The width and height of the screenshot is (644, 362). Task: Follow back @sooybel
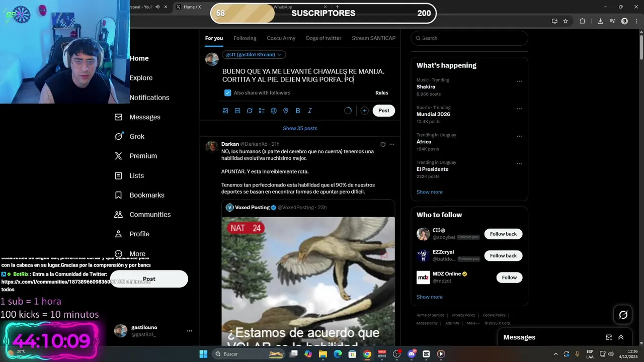pyautogui.click(x=503, y=234)
